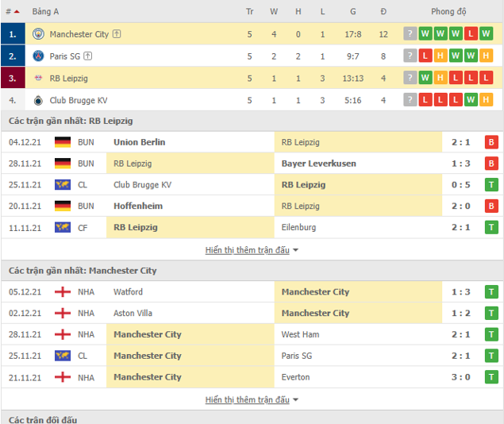This screenshot has height=424, width=504.
Task: Click the question mark form box for Manchester City
Action: click(410, 34)
